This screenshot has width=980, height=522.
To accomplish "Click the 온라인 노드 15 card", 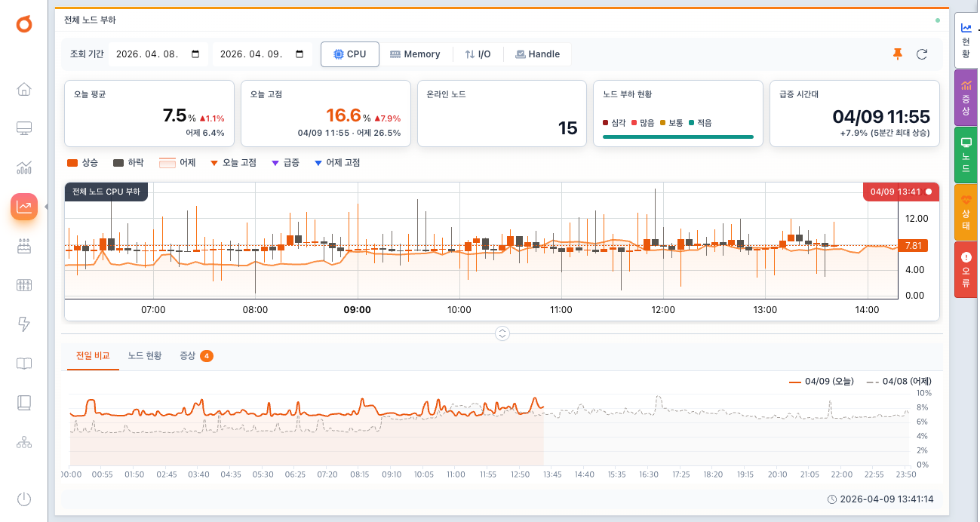I will pos(502,114).
